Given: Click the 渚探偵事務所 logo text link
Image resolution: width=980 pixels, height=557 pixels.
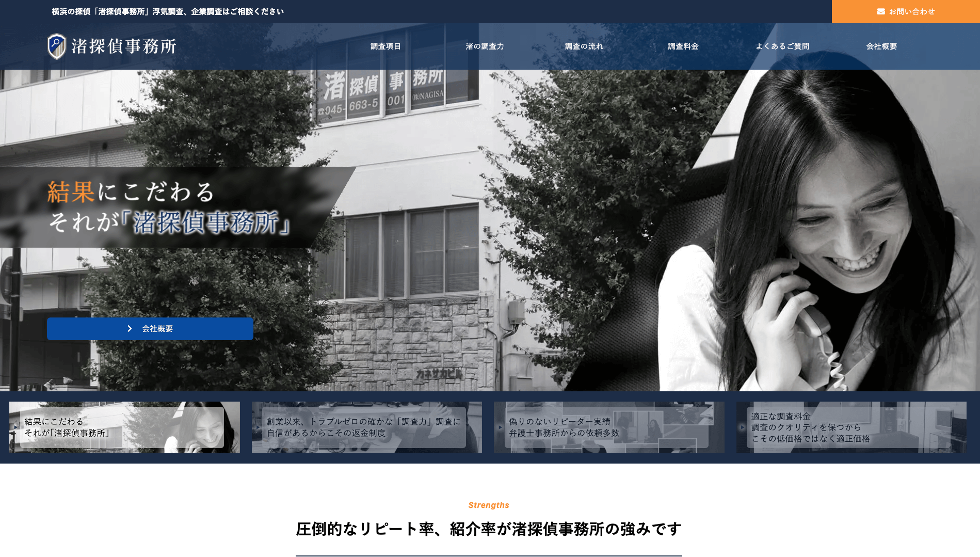Looking at the screenshot, I should tap(124, 46).
